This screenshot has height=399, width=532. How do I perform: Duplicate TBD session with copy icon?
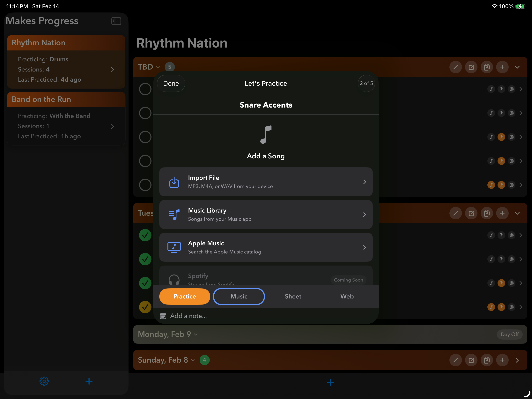(487, 67)
